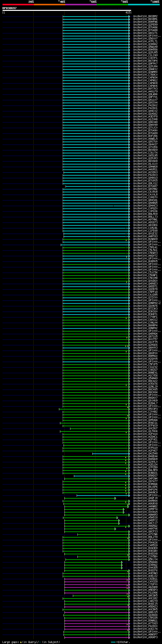Select the UniRef100_B6HRP4 entry

coord(145,325)
